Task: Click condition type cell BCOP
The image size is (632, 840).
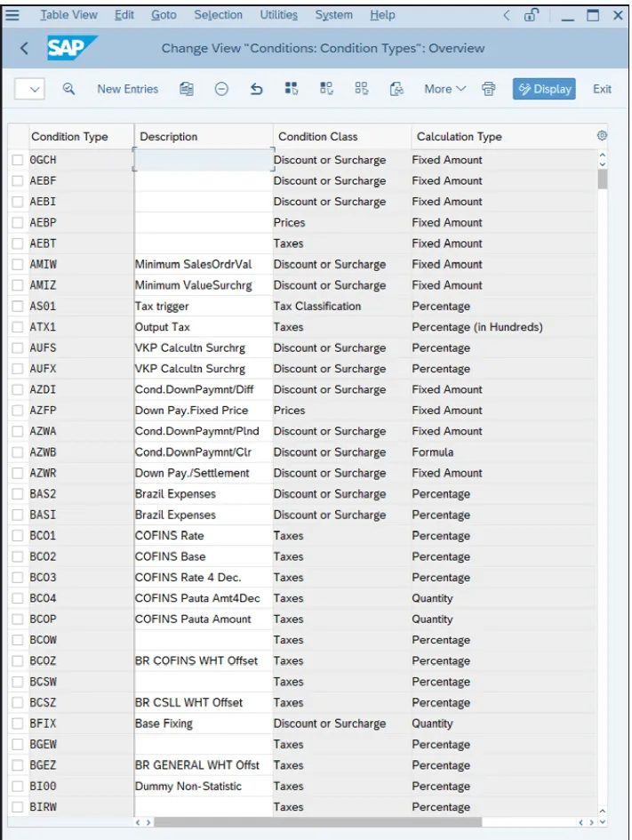Action: [80, 619]
